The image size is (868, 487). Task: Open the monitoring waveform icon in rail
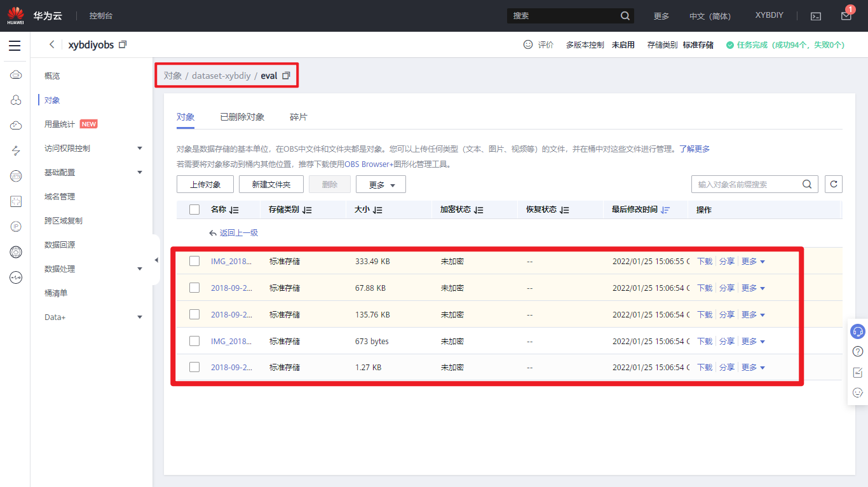(x=16, y=277)
